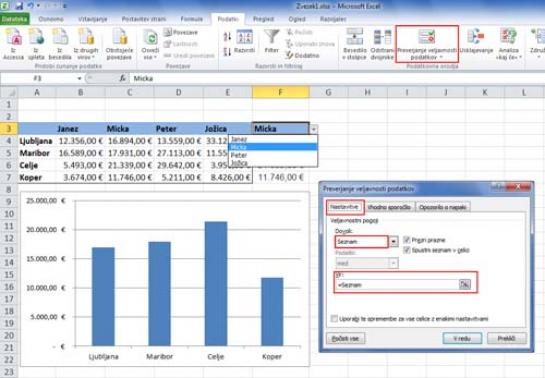This screenshot has width=545, height=378.
Task: Open the Formule ribbon tab
Action: coord(192,19)
